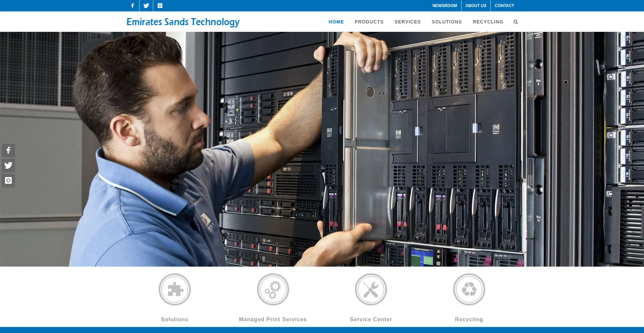Click the Emirates Sands Technology logo
Image resolution: width=644 pixels, height=333 pixels.
(x=183, y=22)
